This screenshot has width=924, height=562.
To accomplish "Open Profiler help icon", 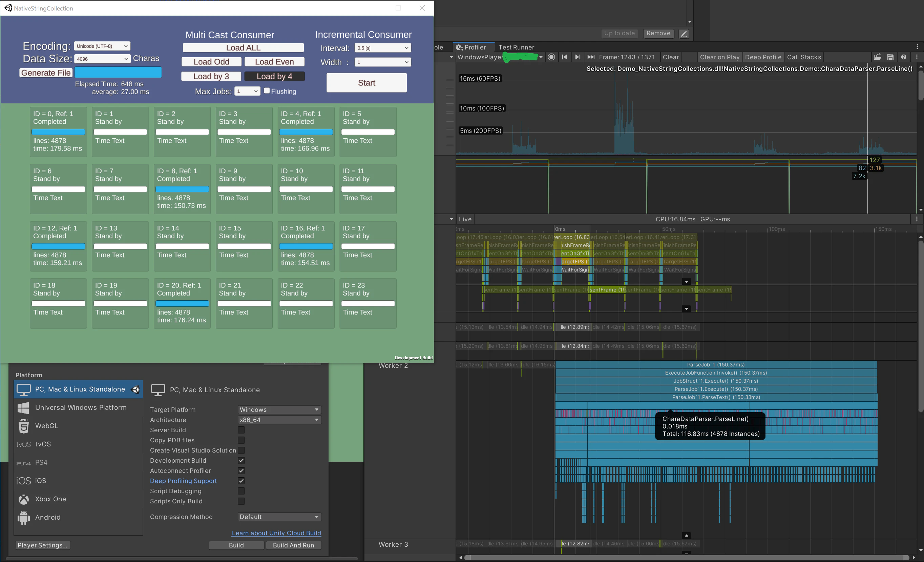I will (x=903, y=57).
